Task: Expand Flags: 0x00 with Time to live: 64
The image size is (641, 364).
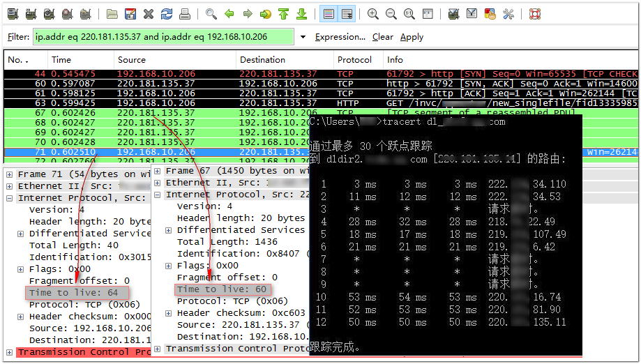Action: click(x=20, y=269)
